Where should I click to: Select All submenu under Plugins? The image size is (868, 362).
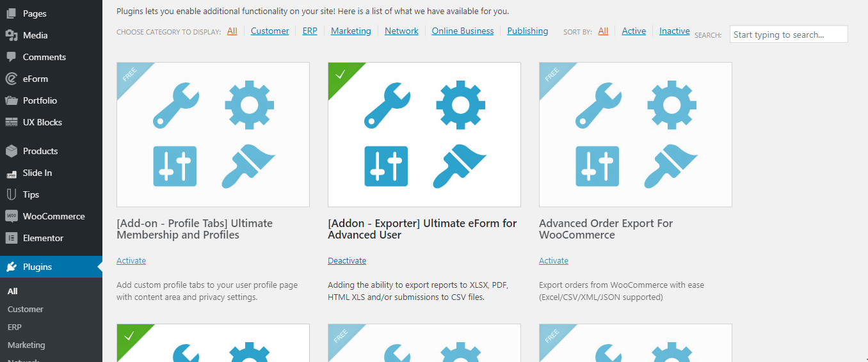[13, 291]
